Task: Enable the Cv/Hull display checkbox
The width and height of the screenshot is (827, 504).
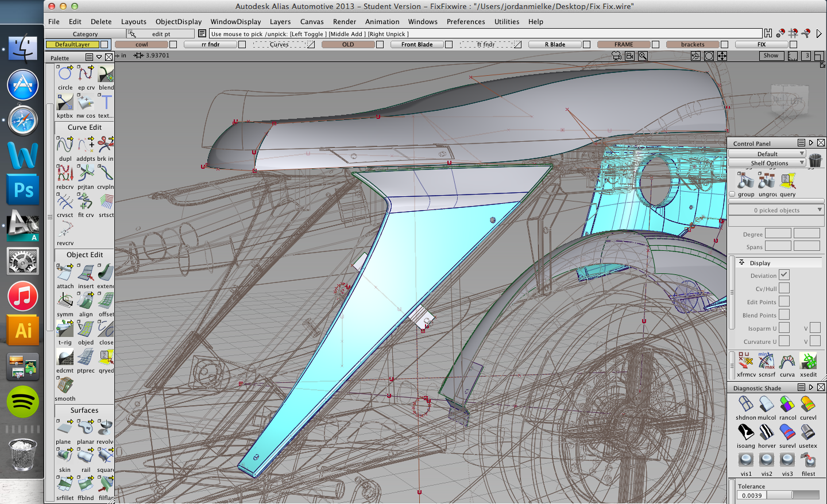Action: [784, 288]
